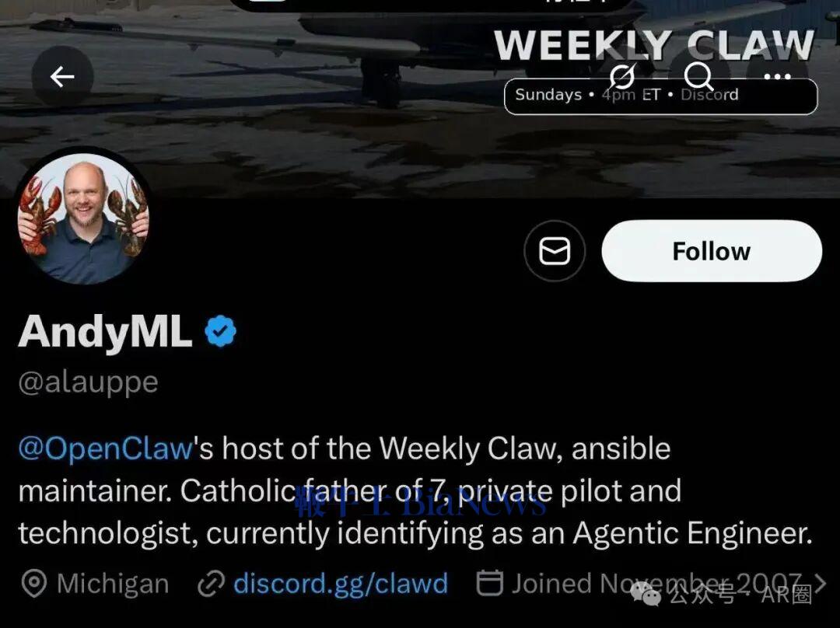The image size is (840, 628).
Task: Click the calendar icon next to Joined
Action: pos(490,582)
